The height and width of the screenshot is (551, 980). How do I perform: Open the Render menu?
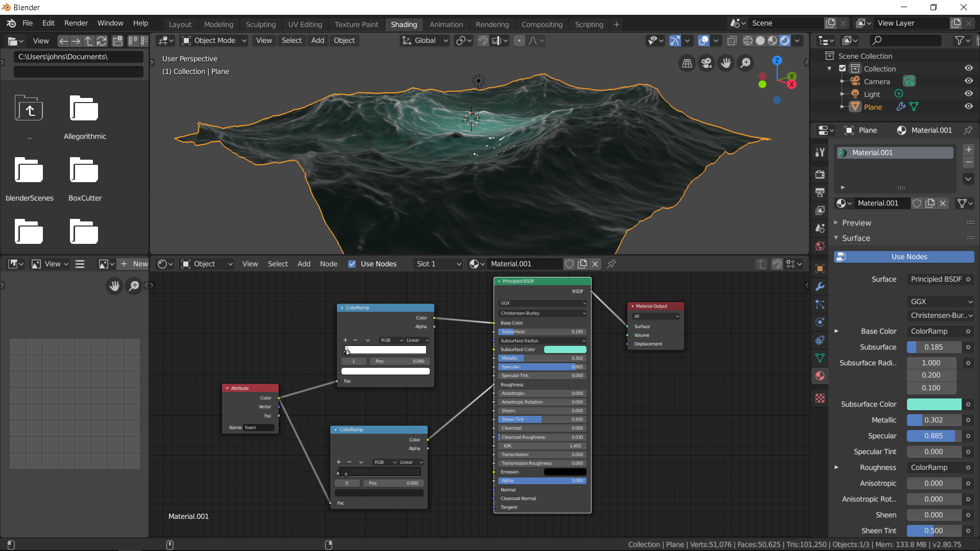[76, 23]
